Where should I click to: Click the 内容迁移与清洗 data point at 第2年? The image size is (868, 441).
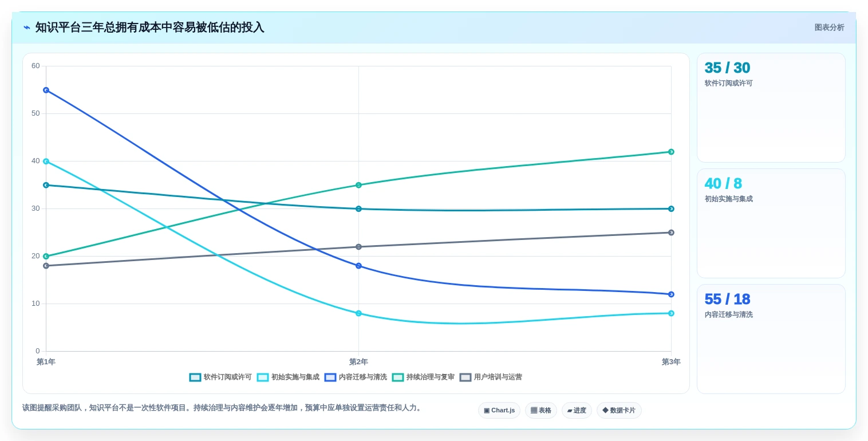click(x=358, y=266)
